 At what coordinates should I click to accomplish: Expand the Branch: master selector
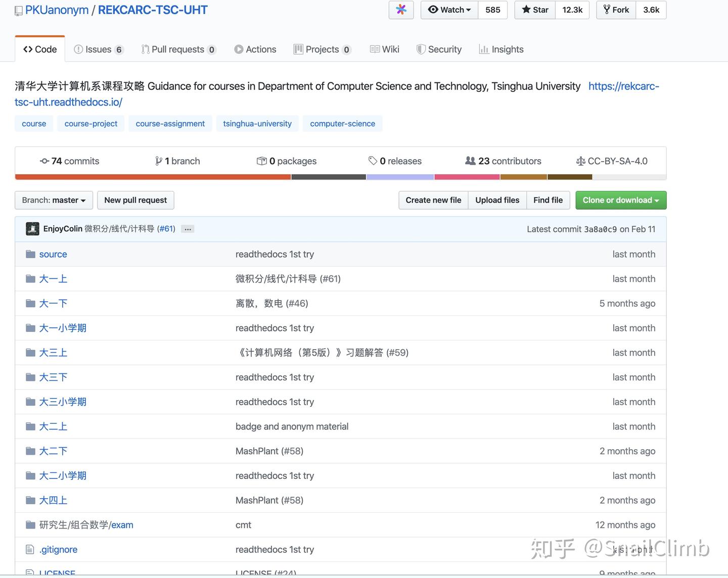(53, 200)
